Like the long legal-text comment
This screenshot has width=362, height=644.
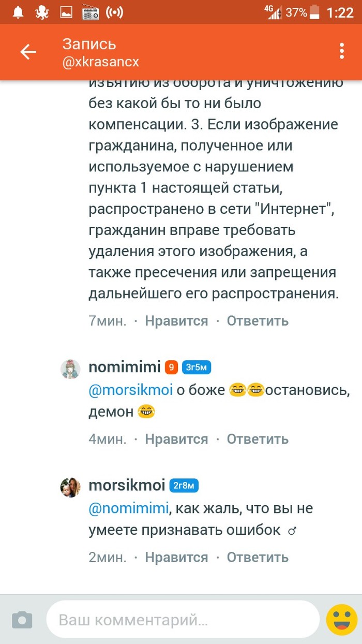(x=176, y=321)
